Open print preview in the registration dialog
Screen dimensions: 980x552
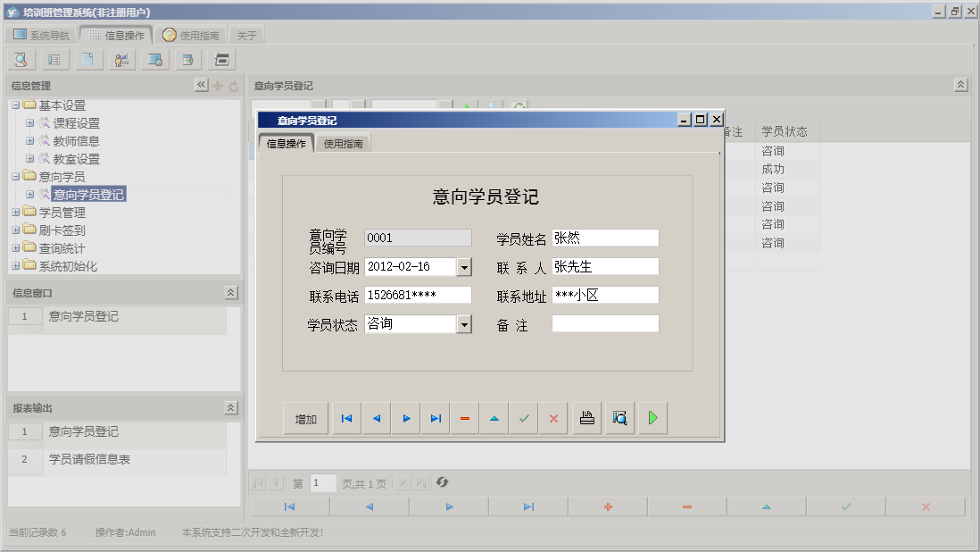click(x=619, y=417)
